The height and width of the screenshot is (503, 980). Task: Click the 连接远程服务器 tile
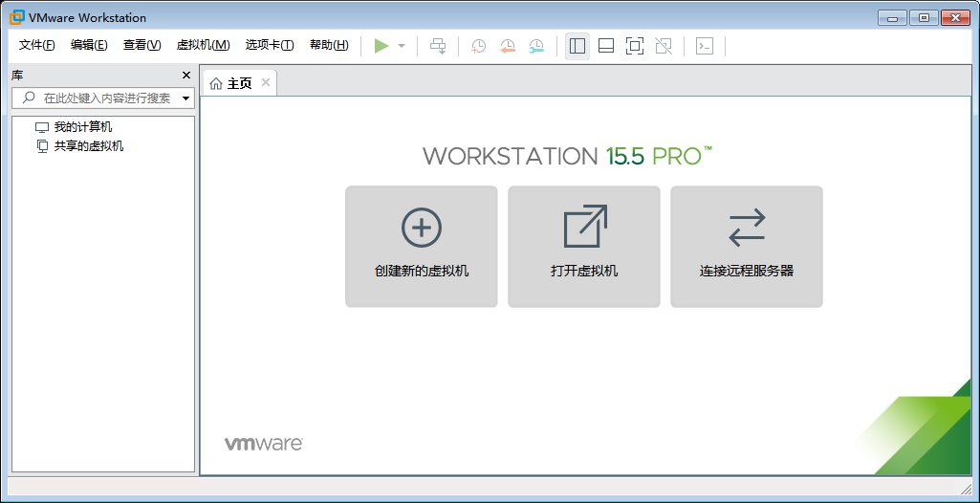(747, 246)
